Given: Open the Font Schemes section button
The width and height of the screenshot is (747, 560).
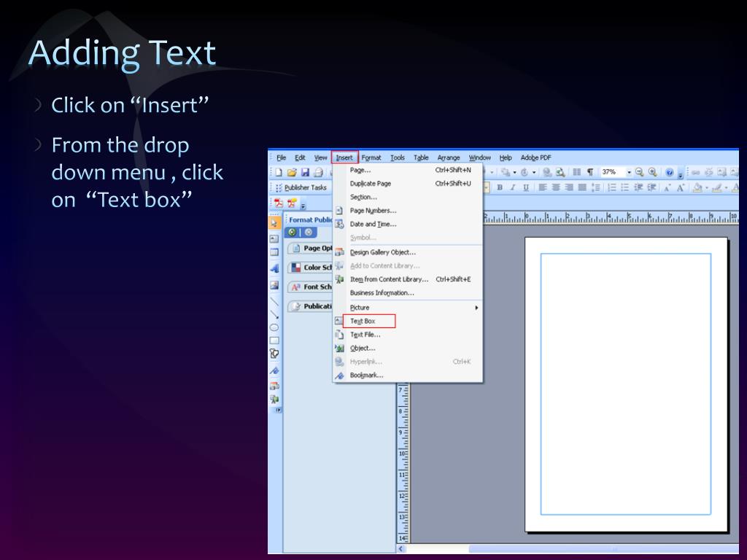Looking at the screenshot, I should click(x=310, y=287).
